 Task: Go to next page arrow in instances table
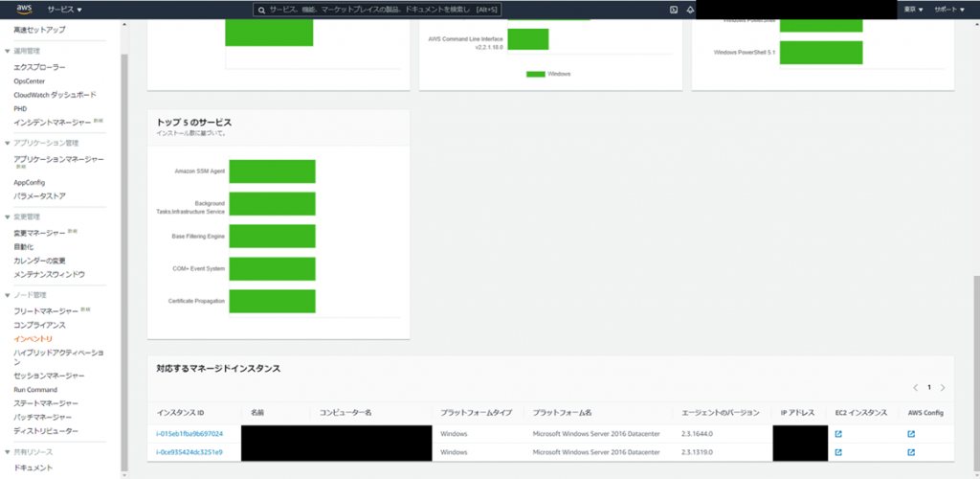click(943, 388)
